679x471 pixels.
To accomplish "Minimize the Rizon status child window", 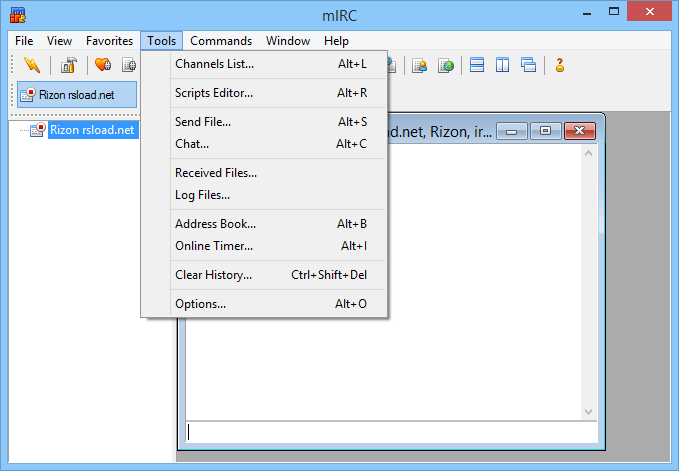I will pyautogui.click(x=511, y=131).
